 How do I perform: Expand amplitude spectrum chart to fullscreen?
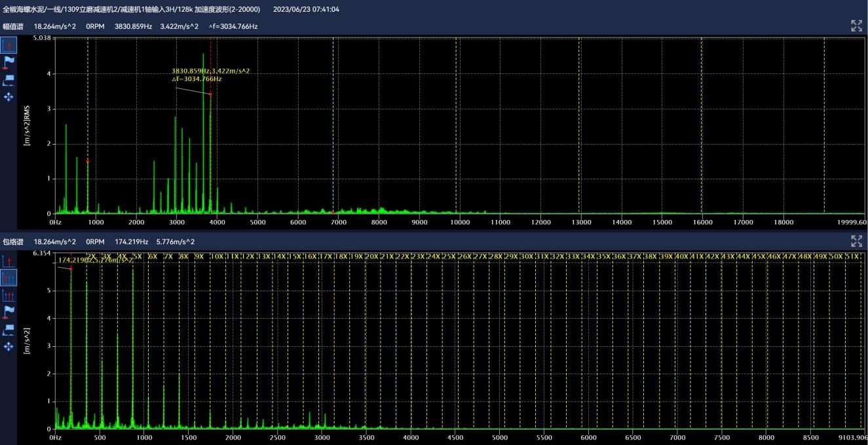tap(856, 26)
